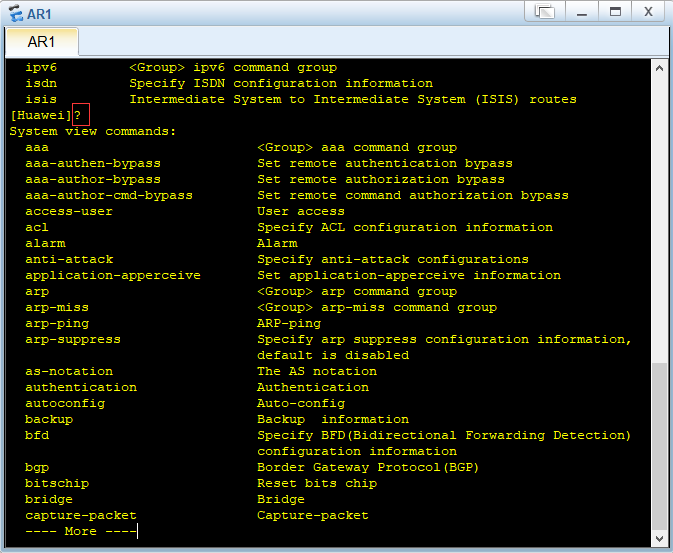Click the 'autoconfig' command
The width and height of the screenshot is (673, 553).
65,404
